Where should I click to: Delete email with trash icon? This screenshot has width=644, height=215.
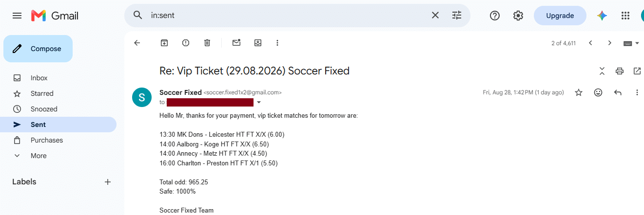pos(207,43)
